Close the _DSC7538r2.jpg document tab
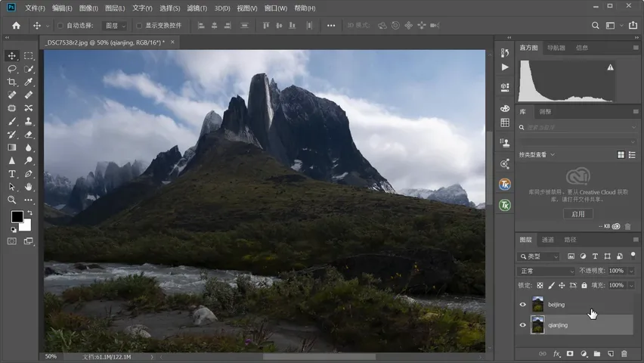 coord(172,42)
